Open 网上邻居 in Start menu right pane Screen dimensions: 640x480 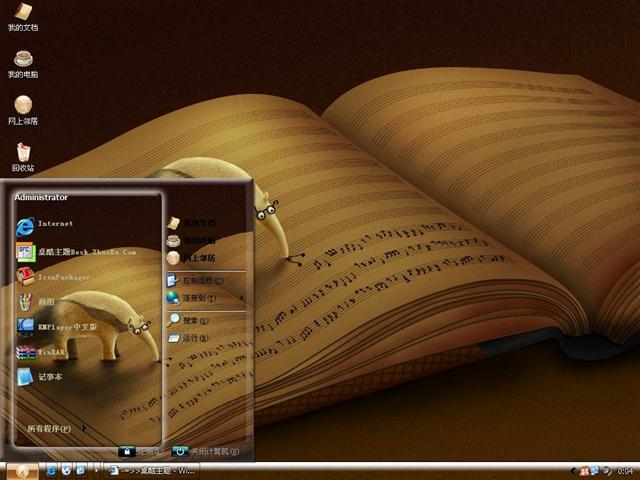click(191, 258)
